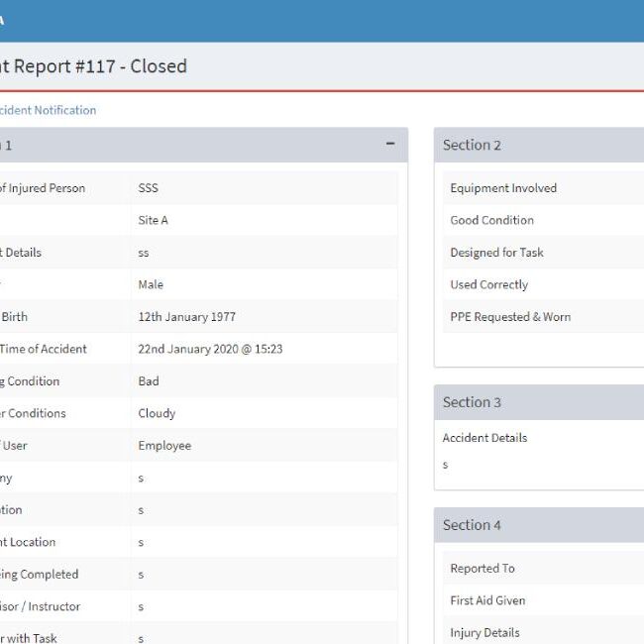Image resolution: width=644 pixels, height=644 pixels.
Task: Select the Used Correctly row
Action: coord(488,284)
